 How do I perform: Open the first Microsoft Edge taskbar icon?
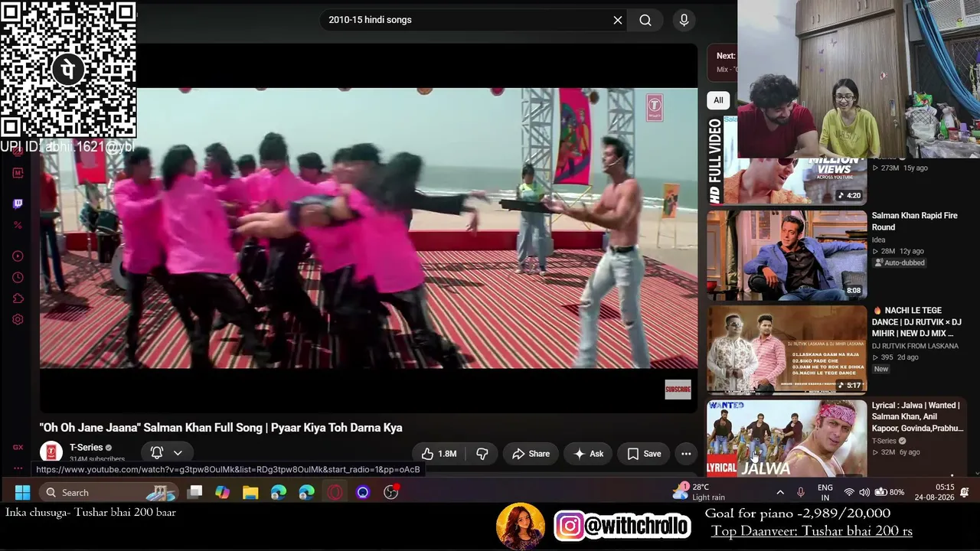(x=279, y=493)
